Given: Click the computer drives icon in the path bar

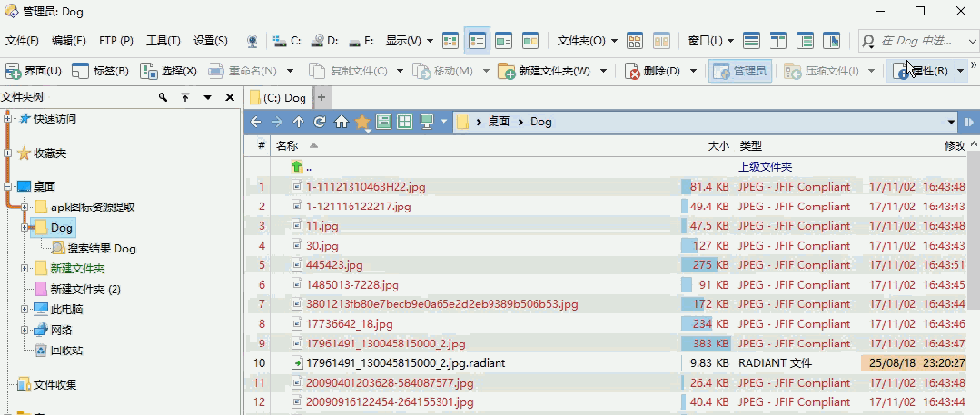Looking at the screenshot, I should (428, 122).
